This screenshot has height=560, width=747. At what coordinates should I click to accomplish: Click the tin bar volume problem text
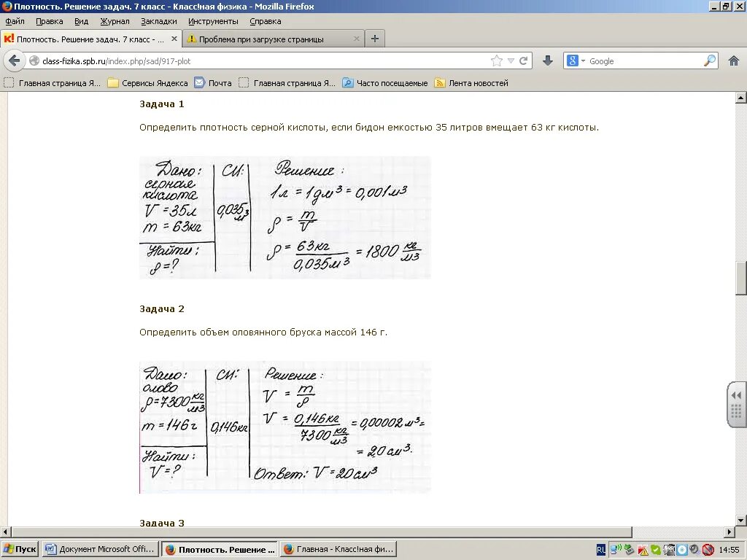(x=263, y=332)
